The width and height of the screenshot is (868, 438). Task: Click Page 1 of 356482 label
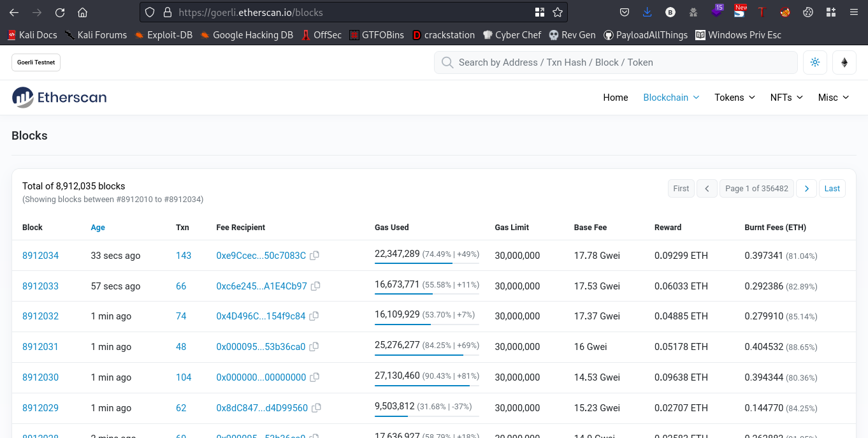point(756,188)
